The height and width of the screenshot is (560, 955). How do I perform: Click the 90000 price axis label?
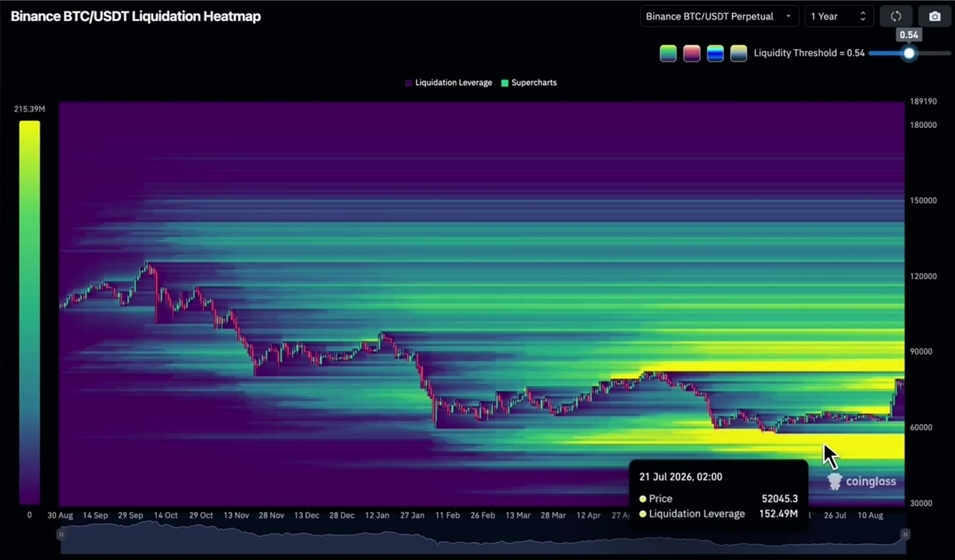click(921, 352)
